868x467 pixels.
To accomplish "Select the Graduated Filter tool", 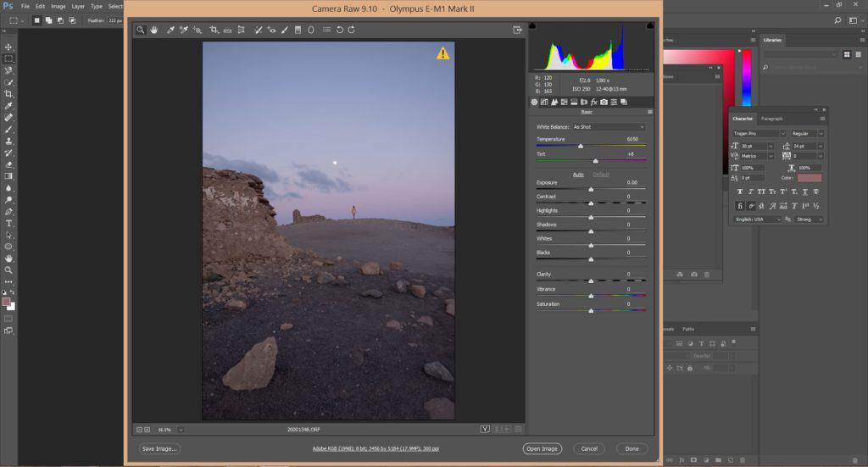I will [298, 30].
